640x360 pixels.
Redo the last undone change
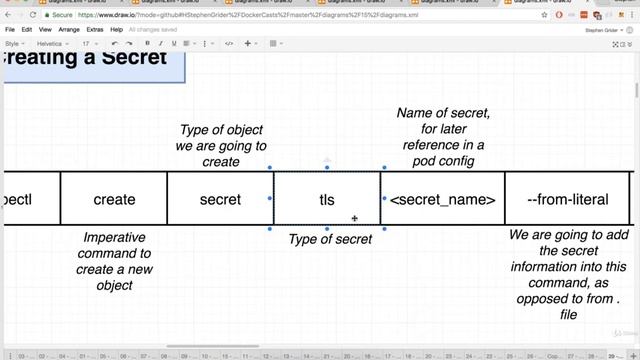click(x=129, y=43)
